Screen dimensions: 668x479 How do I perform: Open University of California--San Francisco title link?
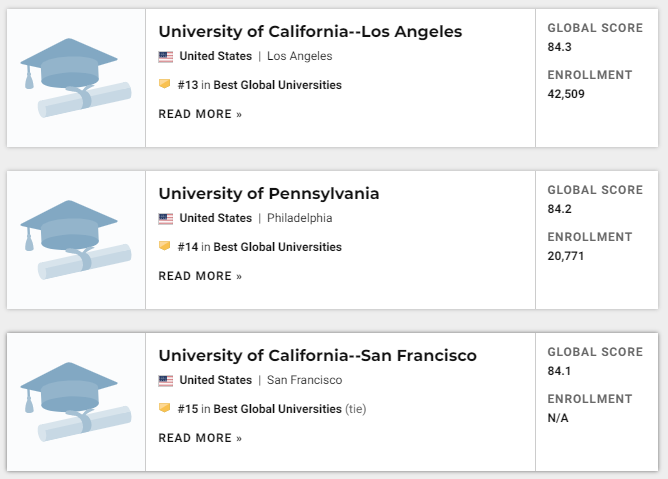(x=317, y=355)
